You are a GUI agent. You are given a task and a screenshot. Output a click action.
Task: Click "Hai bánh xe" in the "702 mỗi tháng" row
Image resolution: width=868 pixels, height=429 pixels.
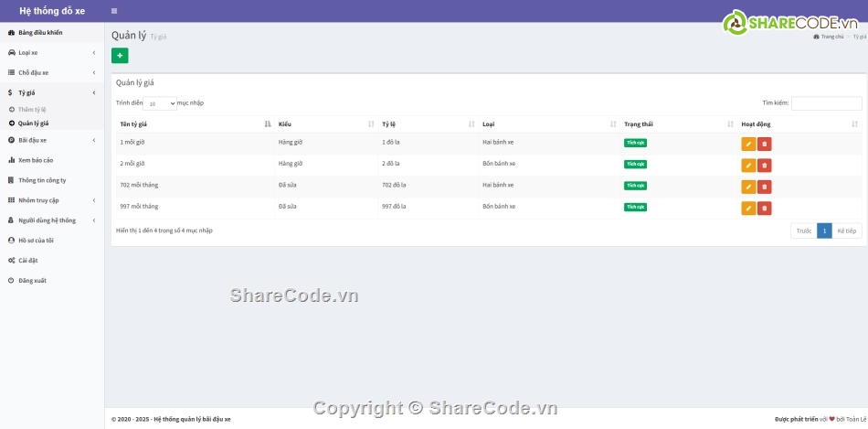coord(498,185)
